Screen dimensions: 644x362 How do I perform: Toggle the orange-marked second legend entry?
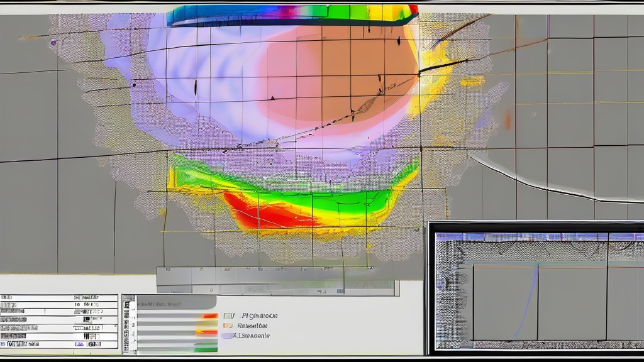coord(228,326)
